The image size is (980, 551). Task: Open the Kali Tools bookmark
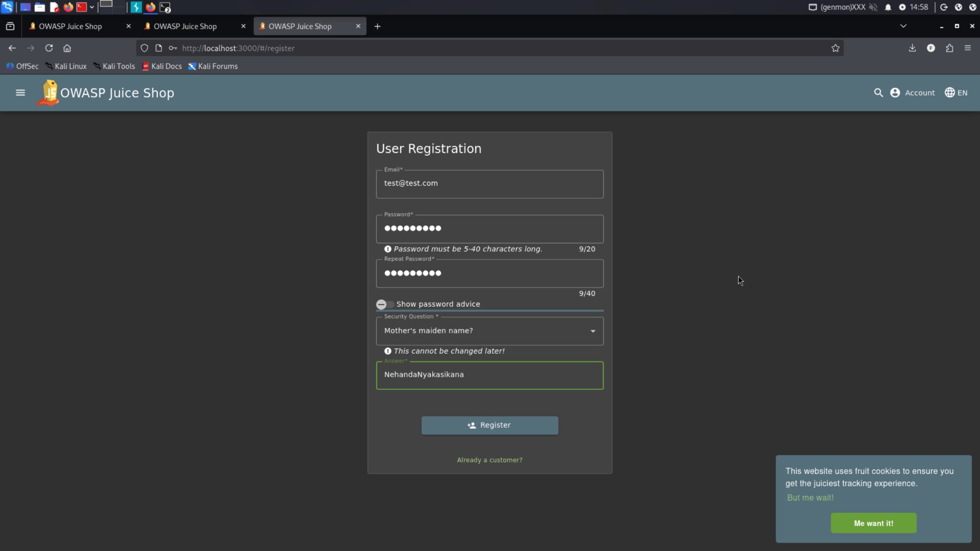[114, 66]
